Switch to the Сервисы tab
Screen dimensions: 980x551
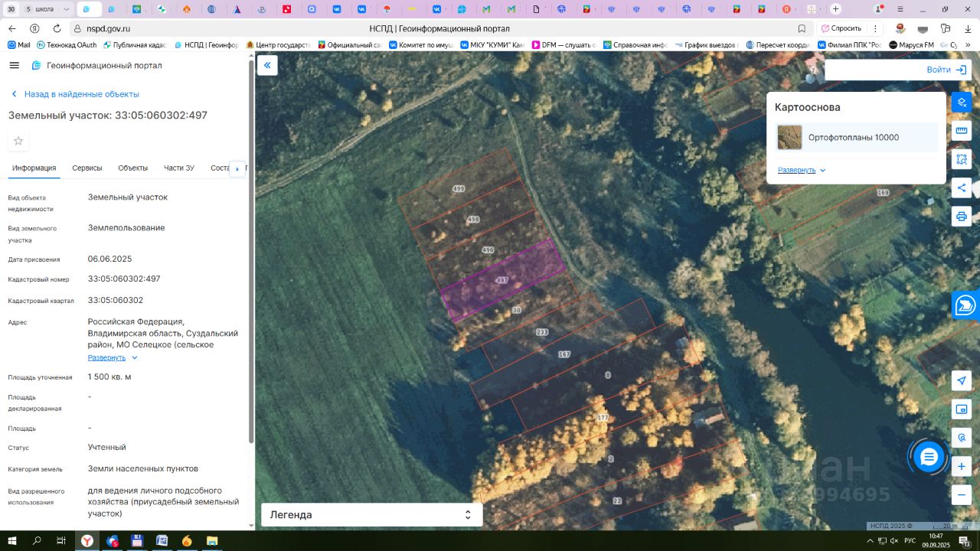(x=87, y=168)
